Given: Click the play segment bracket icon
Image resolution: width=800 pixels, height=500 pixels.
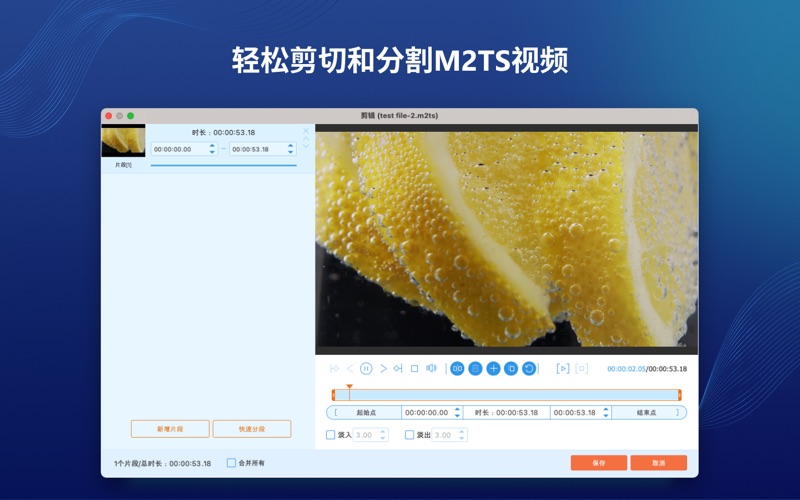Looking at the screenshot, I should pos(562,369).
